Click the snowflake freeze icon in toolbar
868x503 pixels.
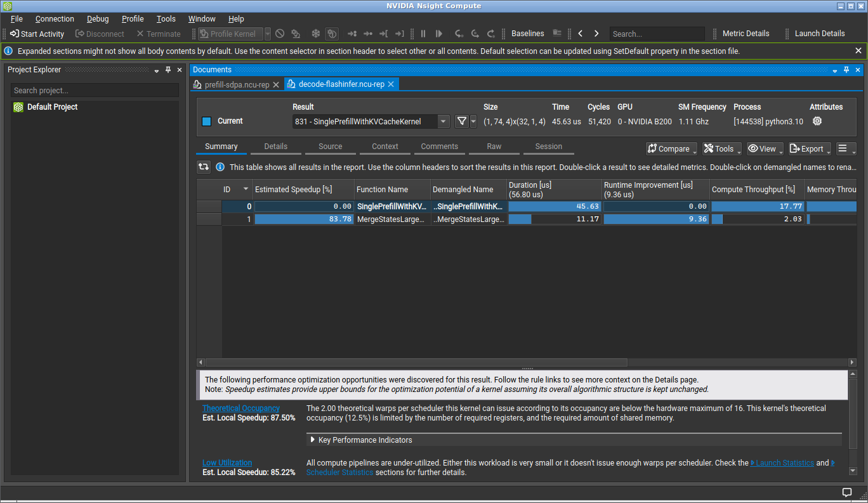[315, 34]
